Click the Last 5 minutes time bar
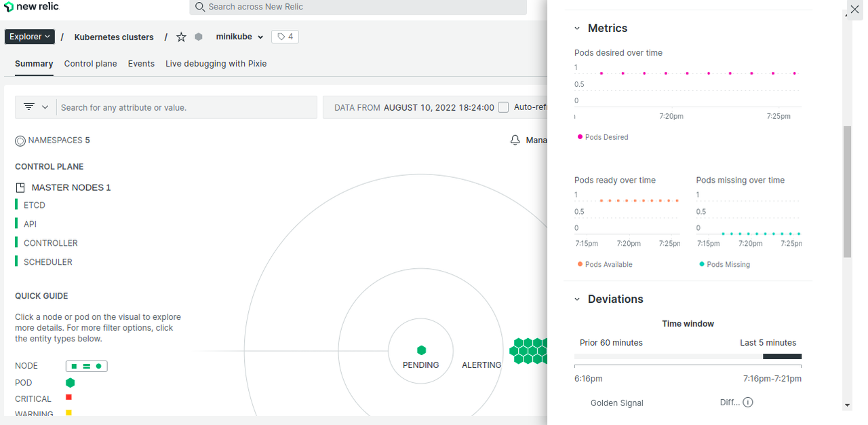 [x=782, y=356]
